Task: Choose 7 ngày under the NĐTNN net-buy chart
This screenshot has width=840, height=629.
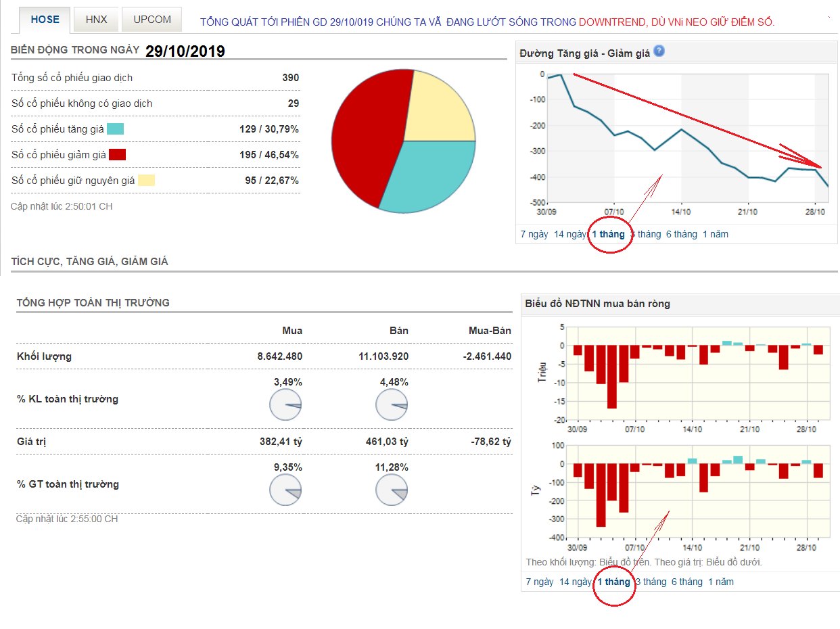Action: click(539, 582)
